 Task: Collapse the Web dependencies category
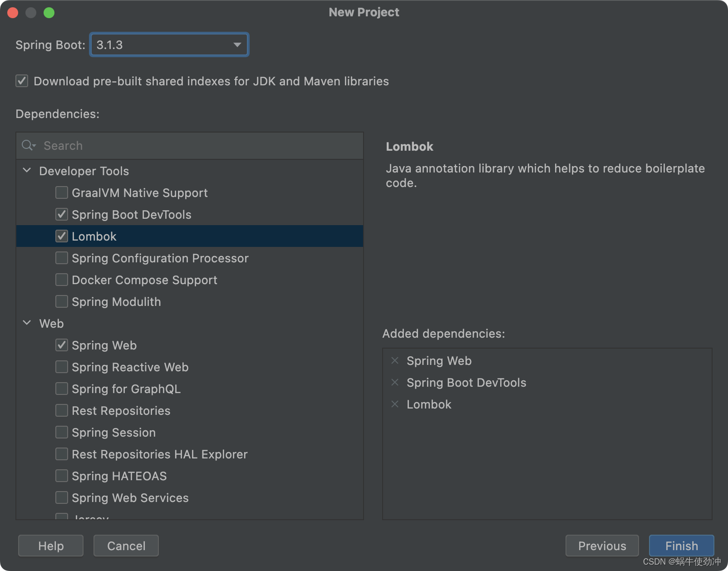click(27, 323)
